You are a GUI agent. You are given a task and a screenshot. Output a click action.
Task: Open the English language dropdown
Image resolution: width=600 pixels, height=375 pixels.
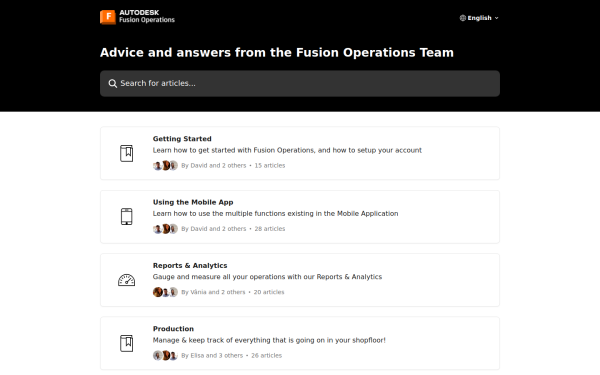[x=479, y=18]
